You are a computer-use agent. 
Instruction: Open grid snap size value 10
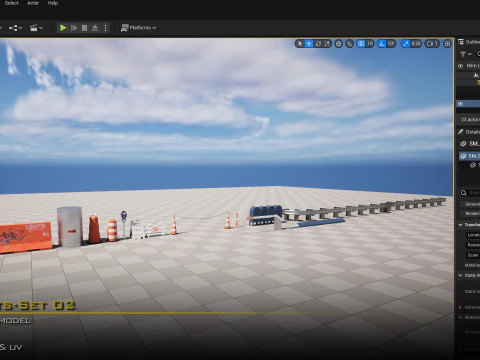click(370, 44)
